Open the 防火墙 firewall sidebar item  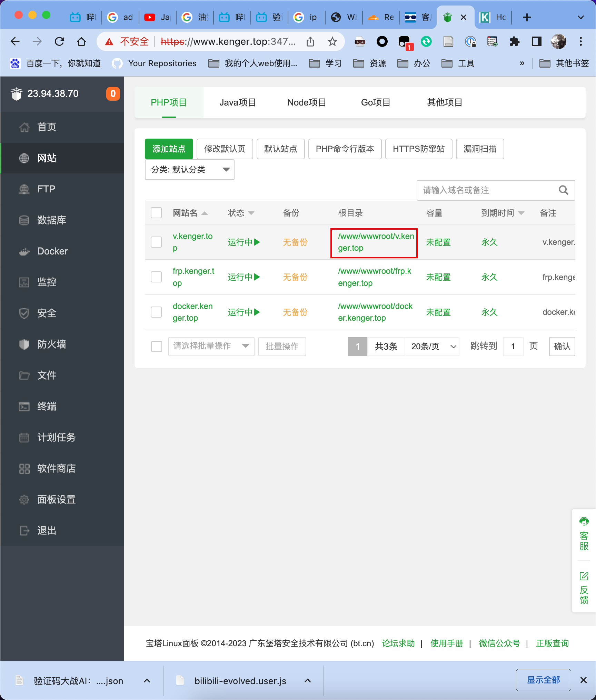62,344
